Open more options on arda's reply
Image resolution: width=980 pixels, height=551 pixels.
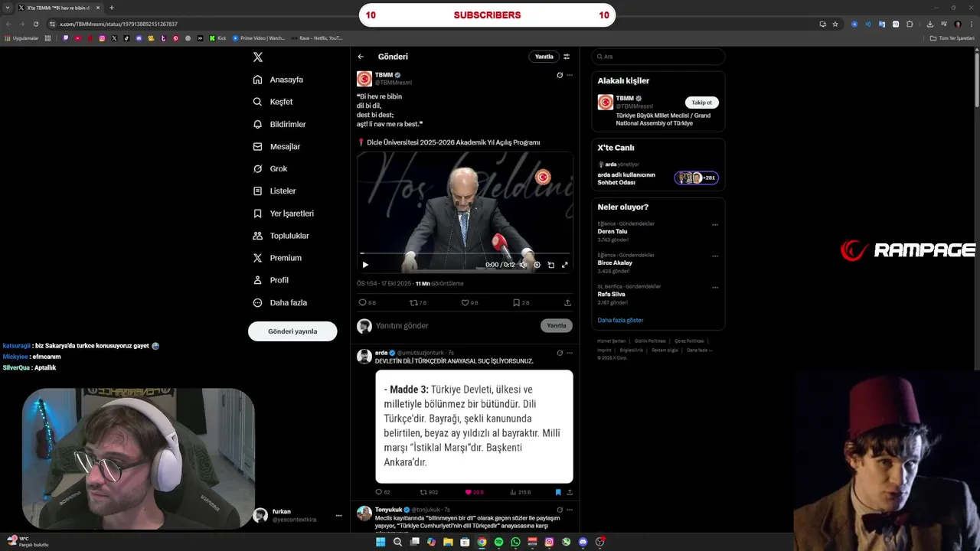click(570, 353)
